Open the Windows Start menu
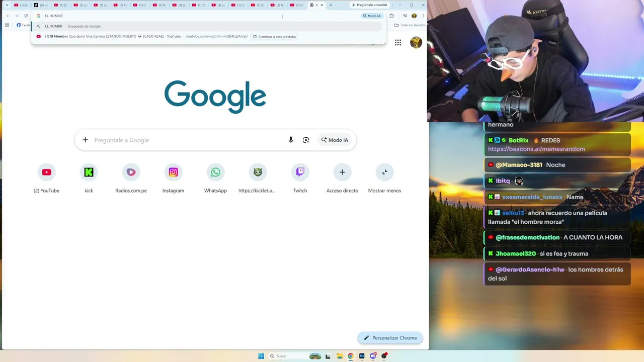Screen dimensions: 644x362 click(x=261, y=356)
